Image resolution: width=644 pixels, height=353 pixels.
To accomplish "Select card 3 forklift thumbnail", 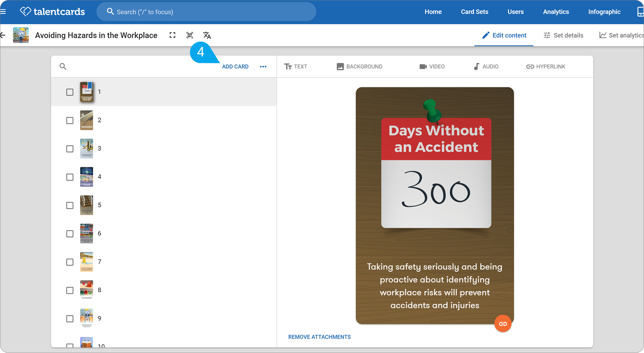I will [86, 149].
